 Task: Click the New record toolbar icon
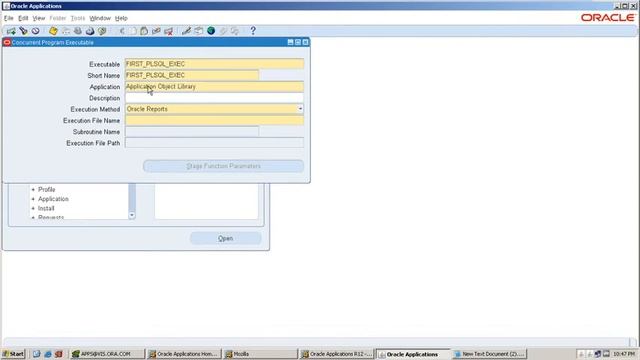pos(11,31)
